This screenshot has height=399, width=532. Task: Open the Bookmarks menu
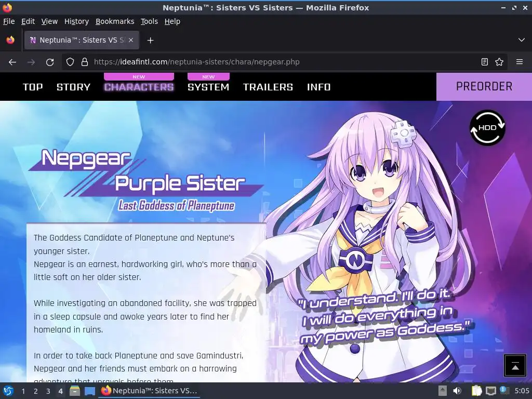coord(115,21)
